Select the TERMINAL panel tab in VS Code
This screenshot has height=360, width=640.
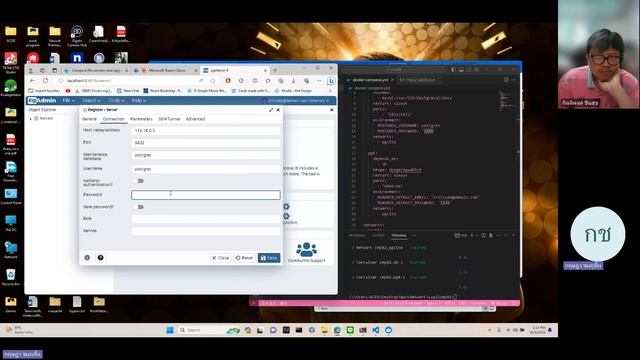pyautogui.click(x=399, y=236)
